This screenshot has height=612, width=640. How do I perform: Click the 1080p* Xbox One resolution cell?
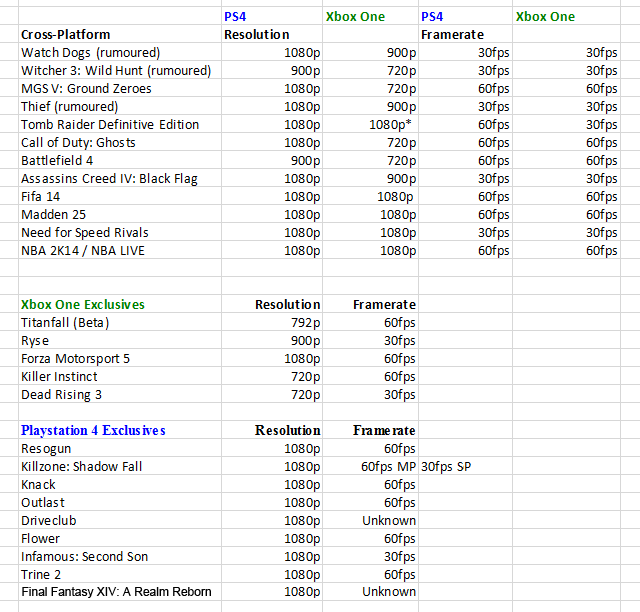[370, 124]
